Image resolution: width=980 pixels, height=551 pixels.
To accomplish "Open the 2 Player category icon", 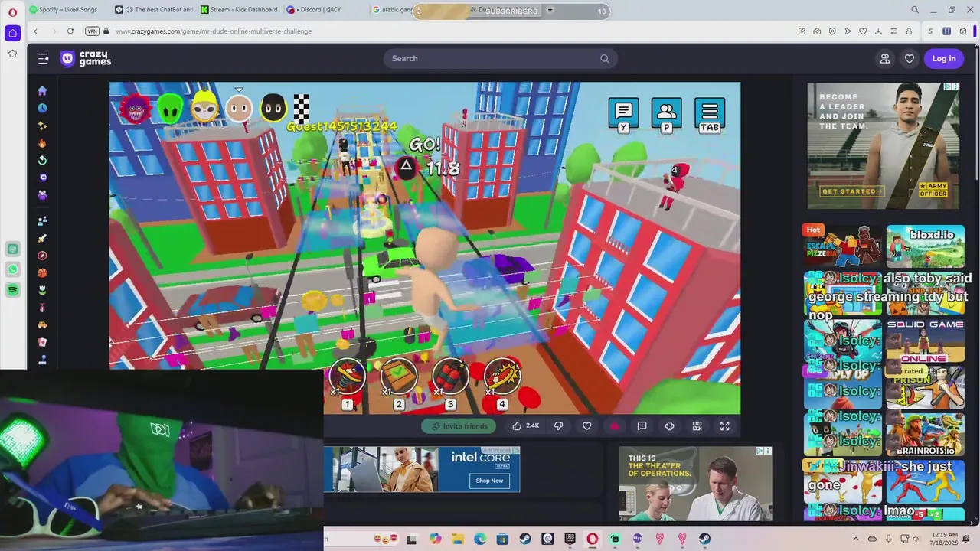I will [42, 221].
